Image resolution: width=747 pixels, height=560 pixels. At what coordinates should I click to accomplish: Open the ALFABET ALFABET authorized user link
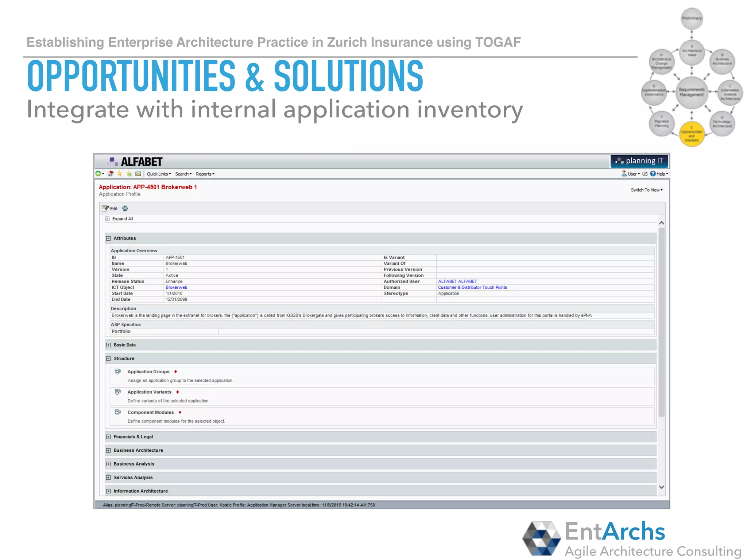pos(457,281)
